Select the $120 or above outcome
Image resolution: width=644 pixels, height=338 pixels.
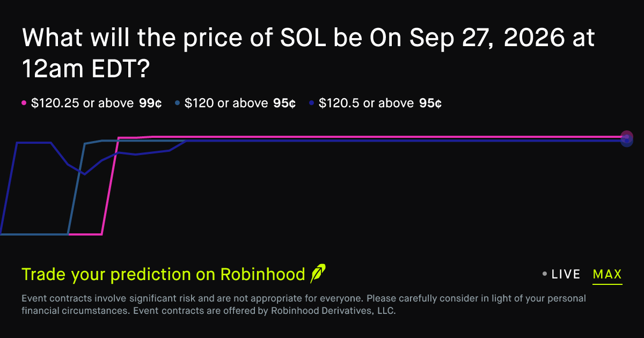click(226, 104)
